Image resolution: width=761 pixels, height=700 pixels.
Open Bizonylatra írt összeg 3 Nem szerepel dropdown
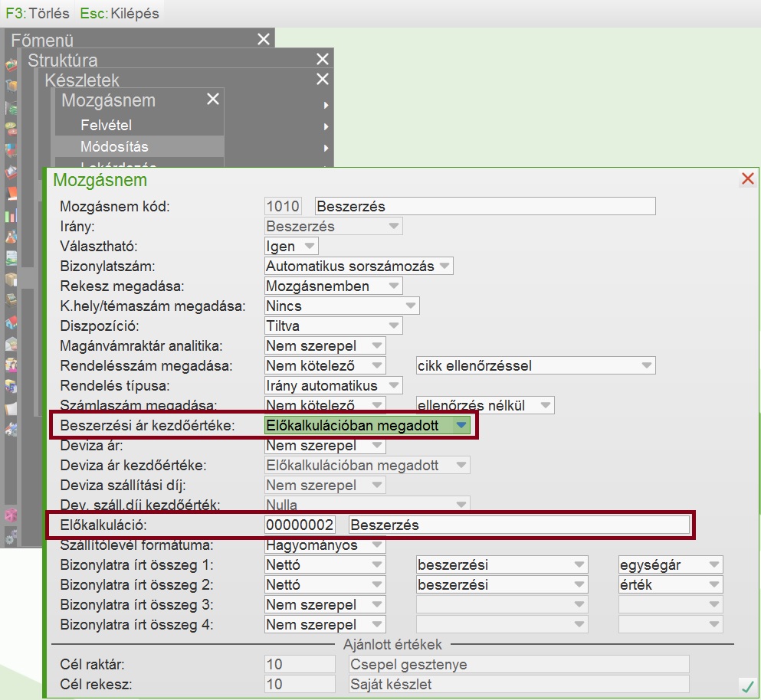tap(325, 604)
